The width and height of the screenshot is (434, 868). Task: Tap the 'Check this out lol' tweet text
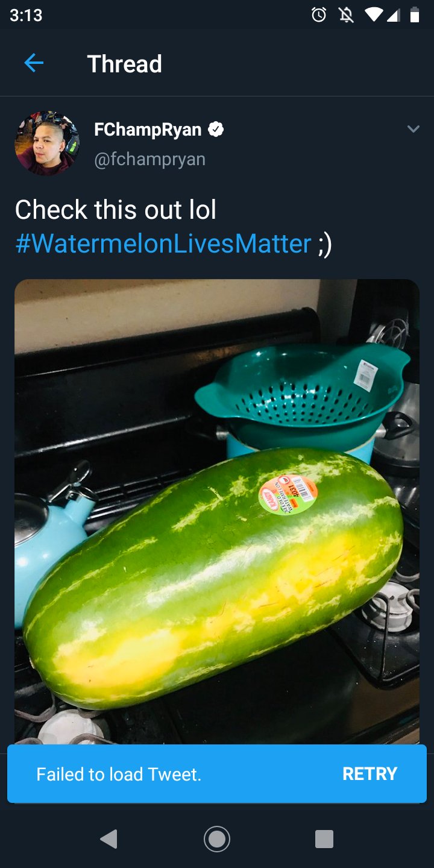116,210
